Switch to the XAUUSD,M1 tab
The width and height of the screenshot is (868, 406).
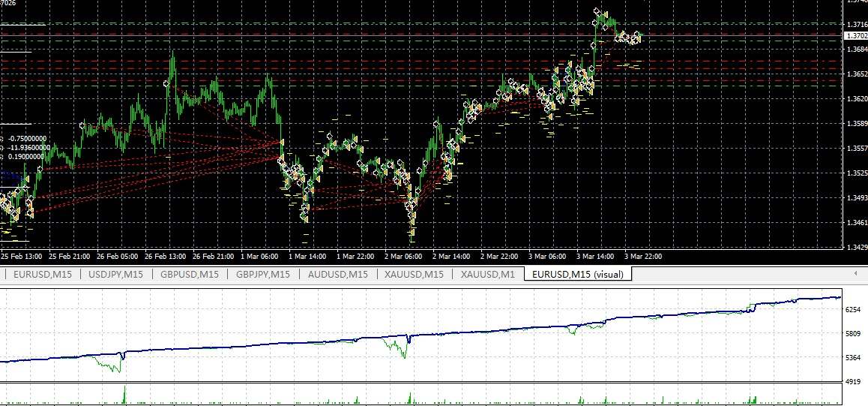click(488, 274)
